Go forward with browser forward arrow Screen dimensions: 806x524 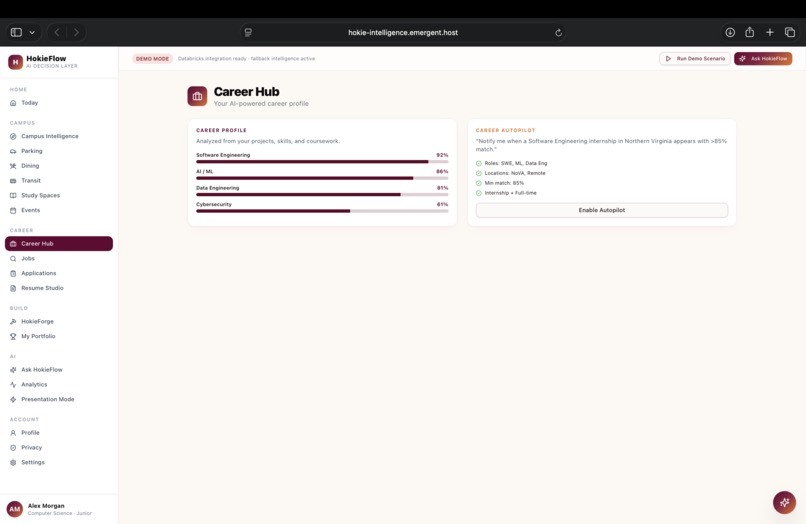pyautogui.click(x=77, y=32)
